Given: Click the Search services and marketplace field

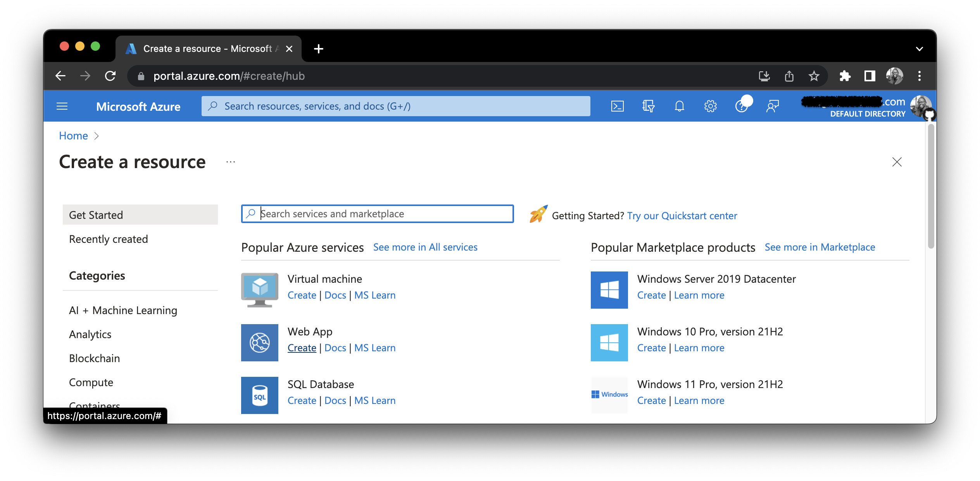Looking at the screenshot, I should [x=378, y=214].
